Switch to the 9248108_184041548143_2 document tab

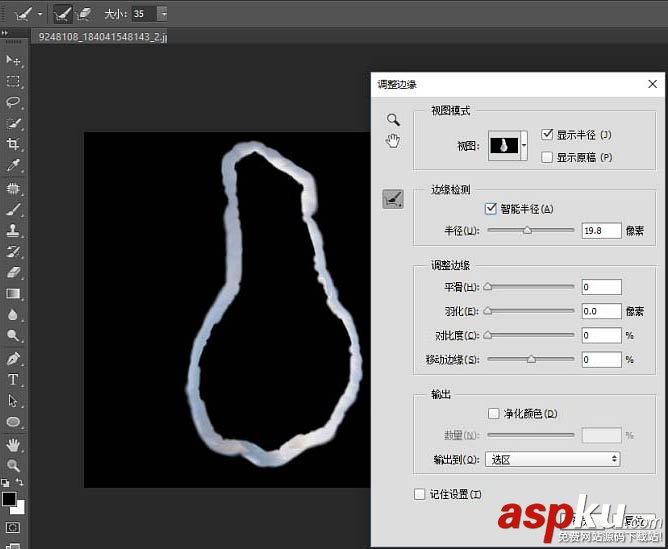tap(101, 37)
